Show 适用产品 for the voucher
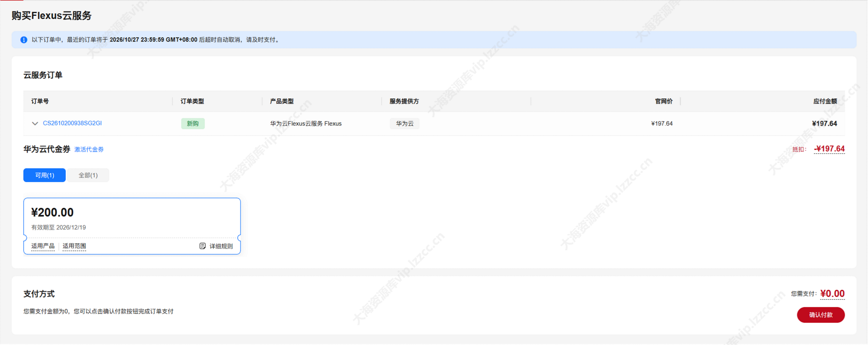 pos(43,246)
